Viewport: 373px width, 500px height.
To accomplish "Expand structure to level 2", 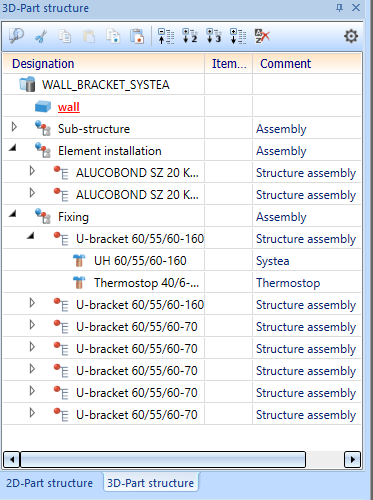I will (x=190, y=36).
